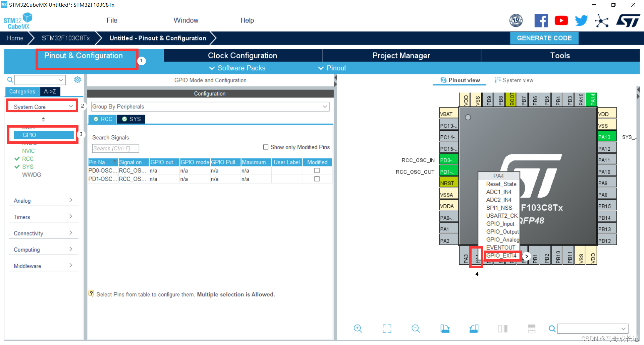This screenshot has height=345, width=644.
Task: Open the Software Packs dropdown
Action: pos(237,68)
